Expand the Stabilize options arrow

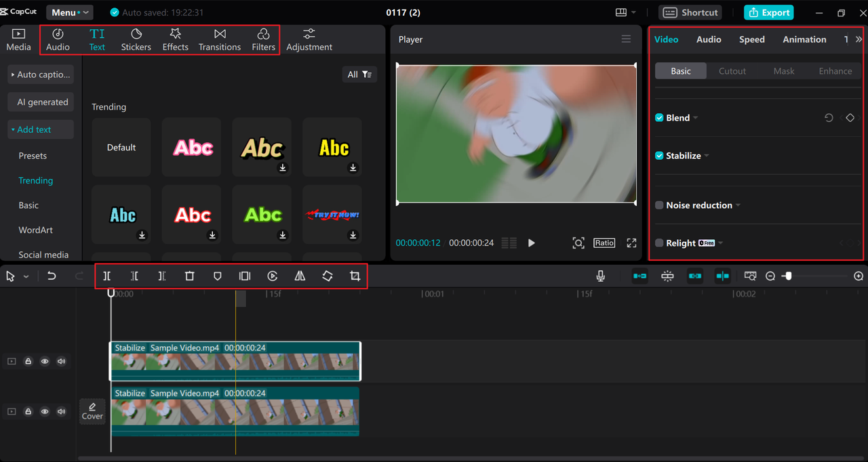[x=707, y=156]
